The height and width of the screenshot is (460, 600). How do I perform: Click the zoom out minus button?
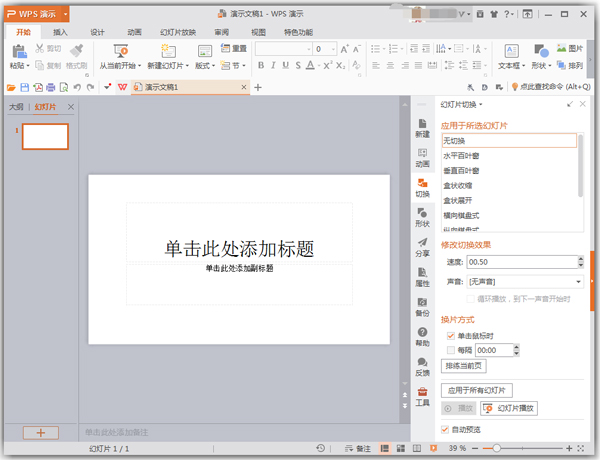pyautogui.click(x=475, y=448)
